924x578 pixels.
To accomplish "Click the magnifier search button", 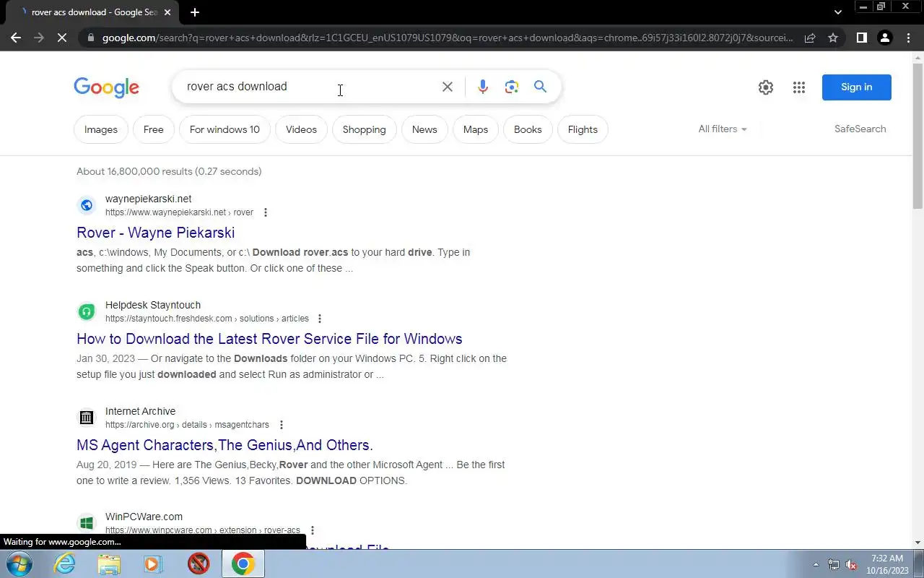I will (x=540, y=87).
